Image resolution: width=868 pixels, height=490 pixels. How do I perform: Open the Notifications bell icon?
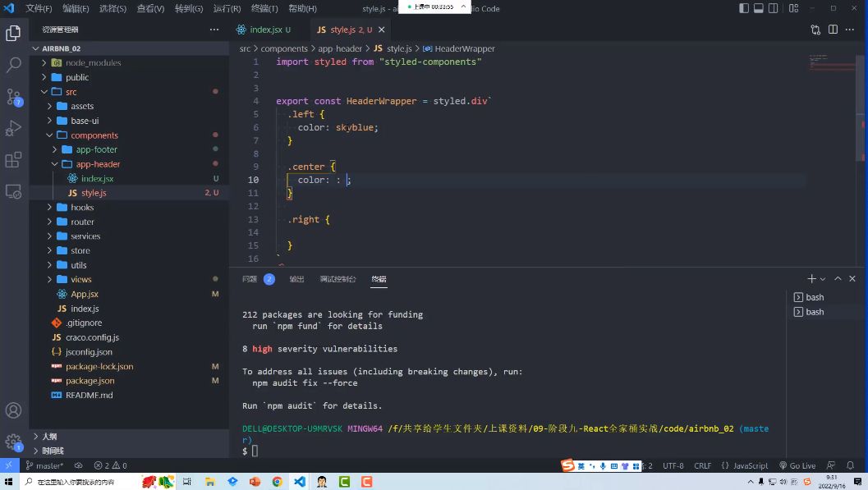(850, 465)
